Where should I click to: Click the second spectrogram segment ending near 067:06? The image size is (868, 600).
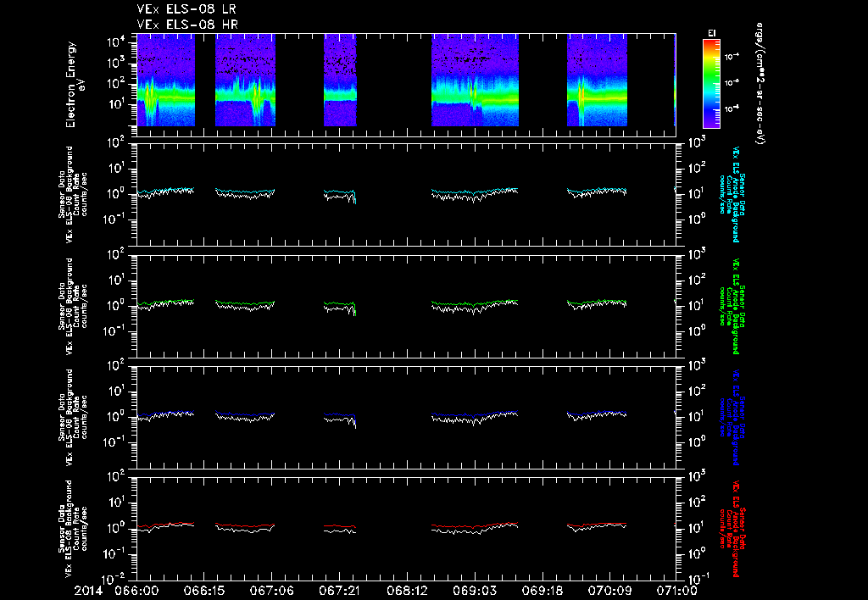pos(245,81)
